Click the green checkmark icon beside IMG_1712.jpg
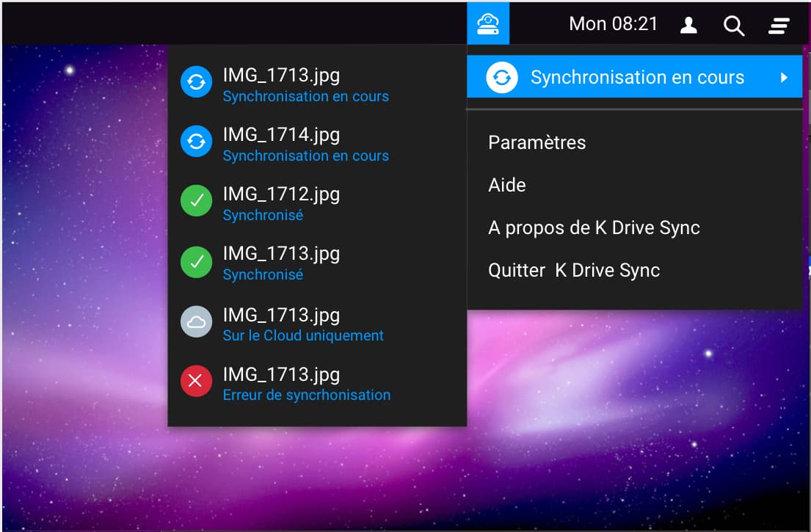 [x=196, y=201]
